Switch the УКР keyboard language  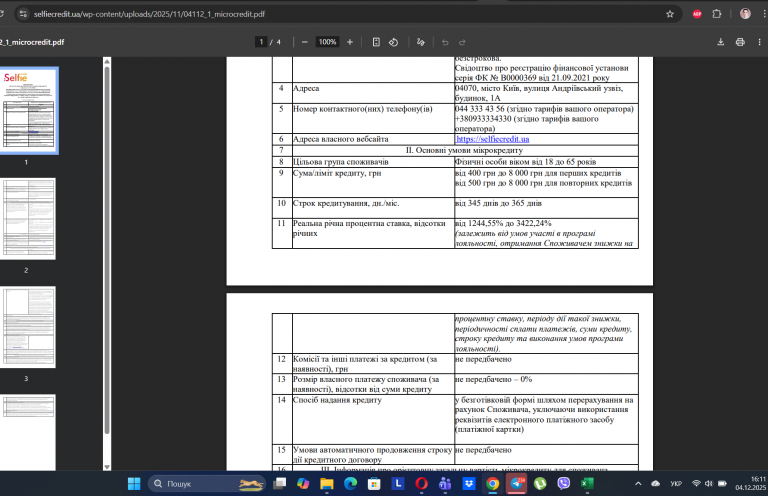[x=676, y=484]
